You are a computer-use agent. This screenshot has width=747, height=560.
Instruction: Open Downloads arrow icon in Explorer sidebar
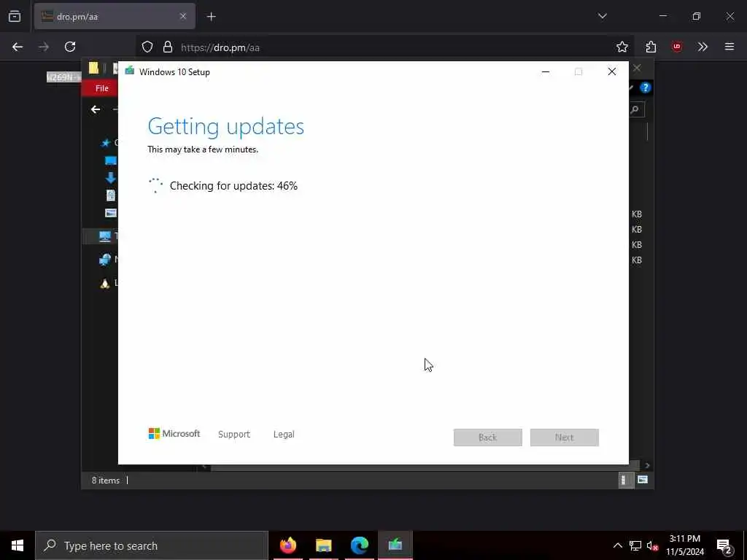point(111,178)
